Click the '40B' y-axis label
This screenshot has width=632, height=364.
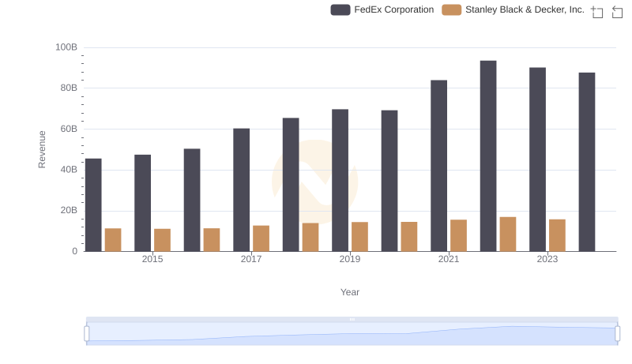point(69,170)
